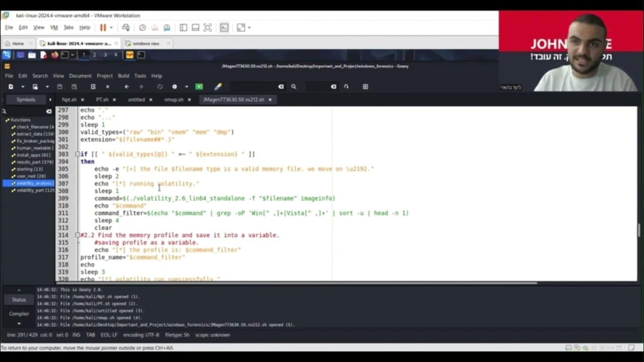Close the PT.sh tab
This screenshot has height=362, width=644.
coord(115,100)
